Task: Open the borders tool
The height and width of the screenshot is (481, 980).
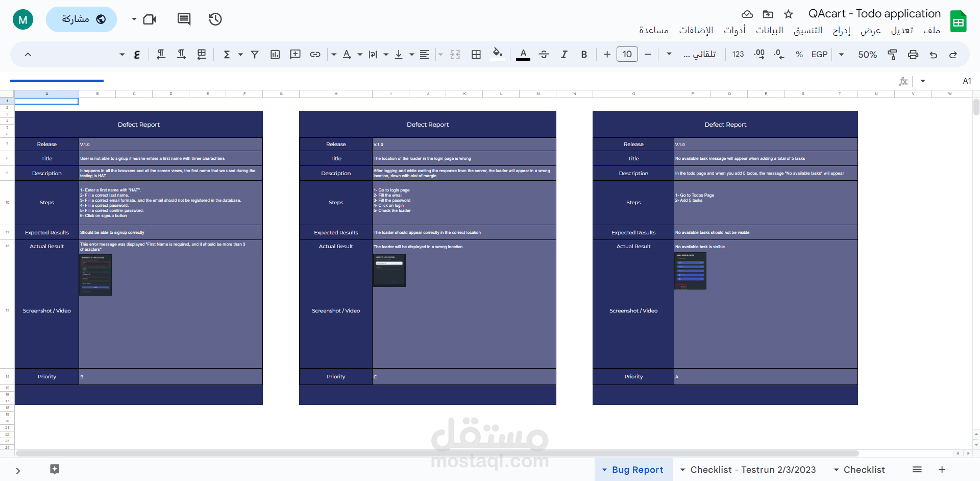Action: click(x=476, y=55)
